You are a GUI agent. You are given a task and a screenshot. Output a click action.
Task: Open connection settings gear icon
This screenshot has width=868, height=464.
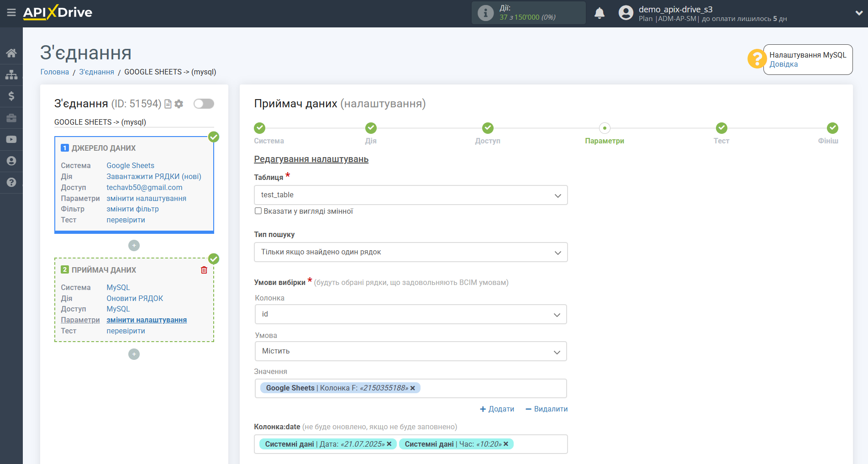coord(179,104)
